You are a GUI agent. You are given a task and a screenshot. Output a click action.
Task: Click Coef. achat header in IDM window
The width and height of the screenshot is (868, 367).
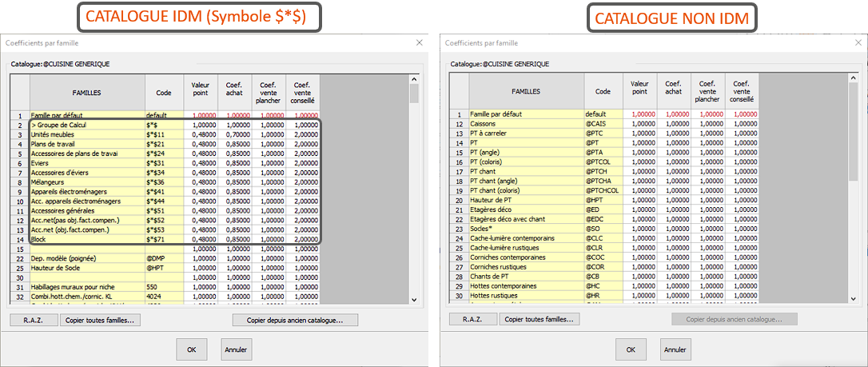(x=235, y=93)
